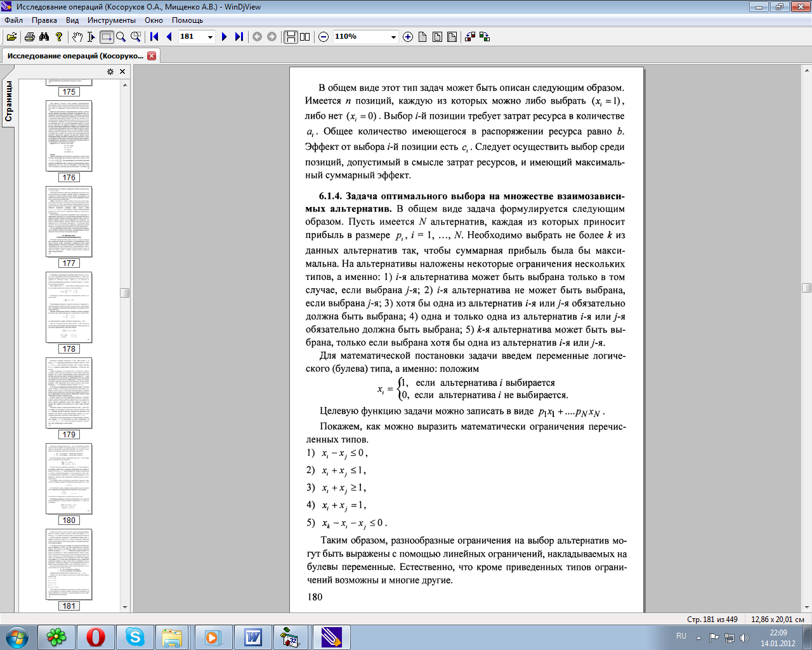Open the Окно menu

coord(154,20)
